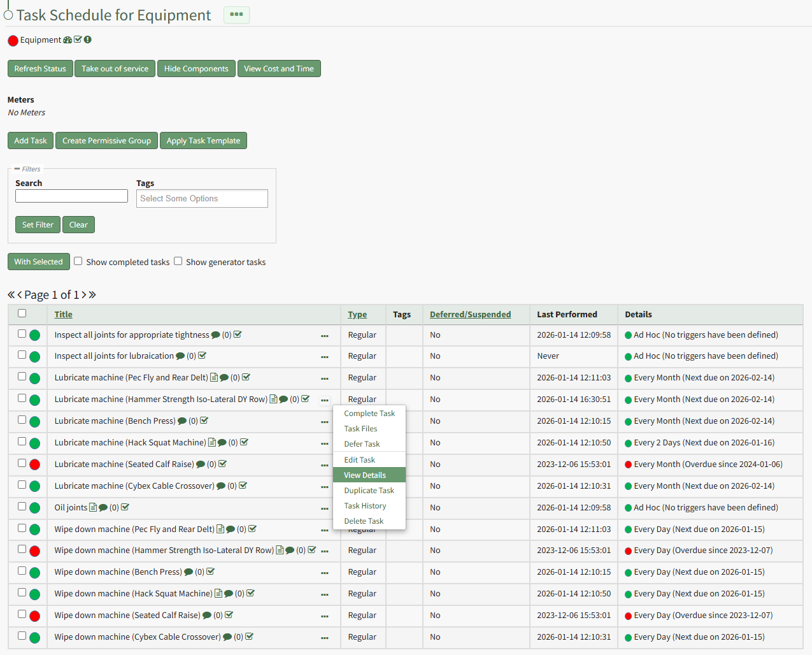812x655 pixels.
Task: Click red status circle for Lubricate machine (Seated Calf Raise)
Action: (35, 464)
